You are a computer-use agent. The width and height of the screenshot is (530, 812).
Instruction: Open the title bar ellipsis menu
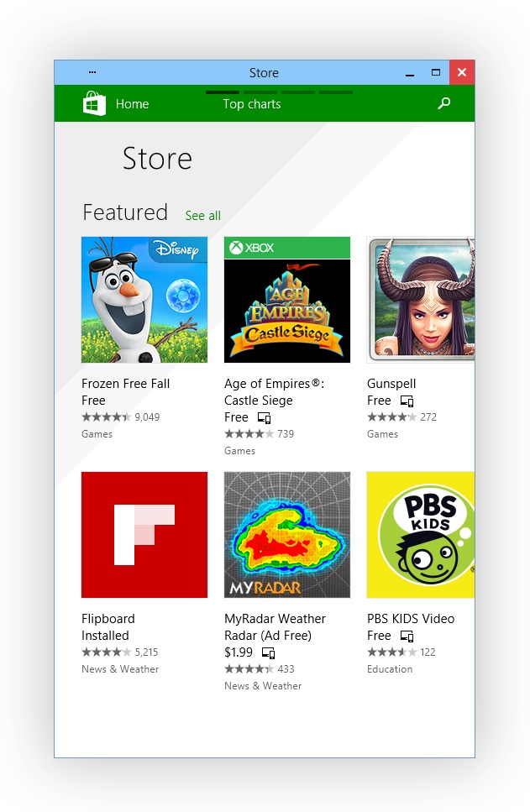pos(92,72)
